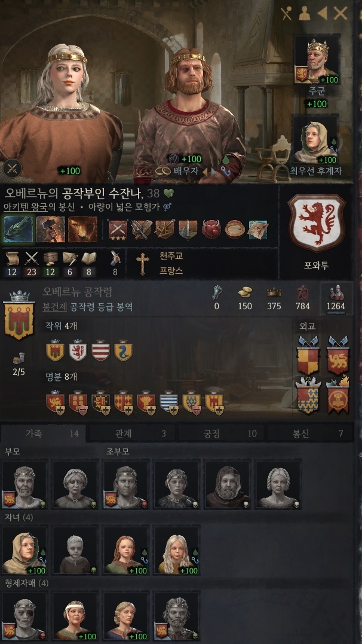Open the 최우선 후계자 heir portrait
The height and width of the screenshot is (644, 362).
coord(315,141)
